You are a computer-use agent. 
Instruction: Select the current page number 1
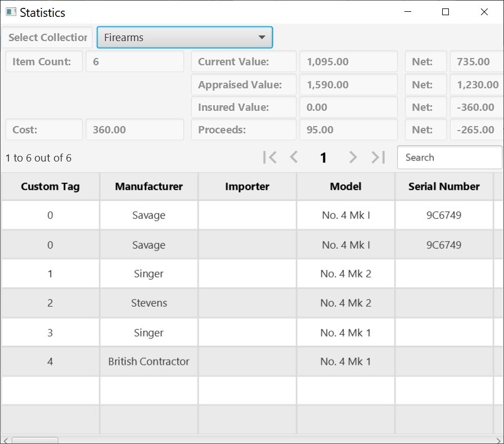(323, 158)
